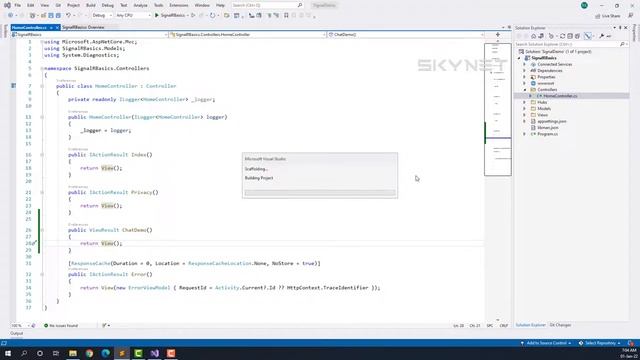The image size is (640, 360).
Task: Select the Properties tree item
Action: [x=546, y=77]
